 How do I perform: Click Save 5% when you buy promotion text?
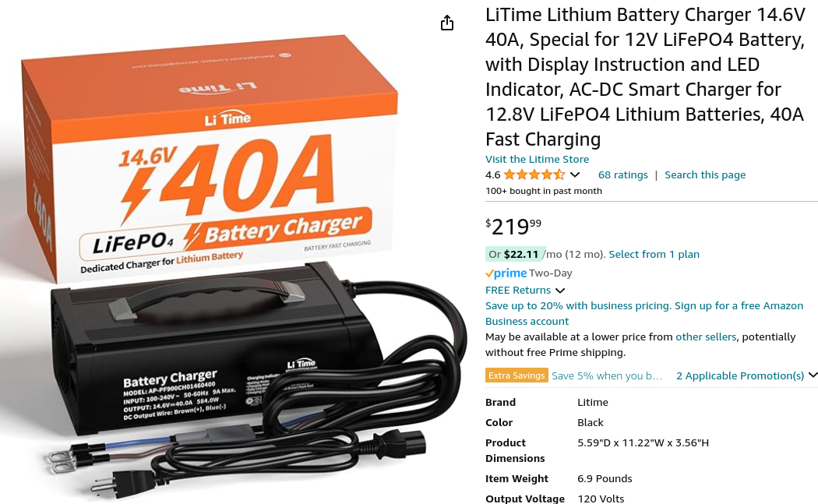[607, 375]
